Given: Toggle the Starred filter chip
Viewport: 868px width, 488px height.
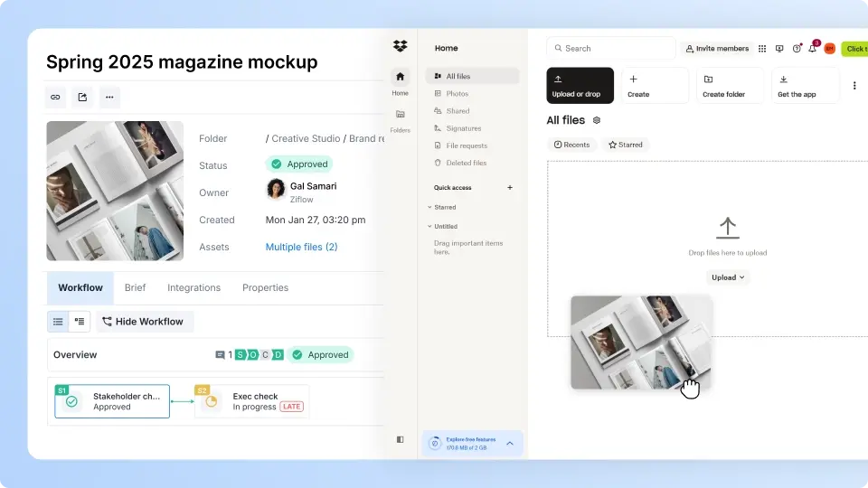Looking at the screenshot, I should (625, 145).
